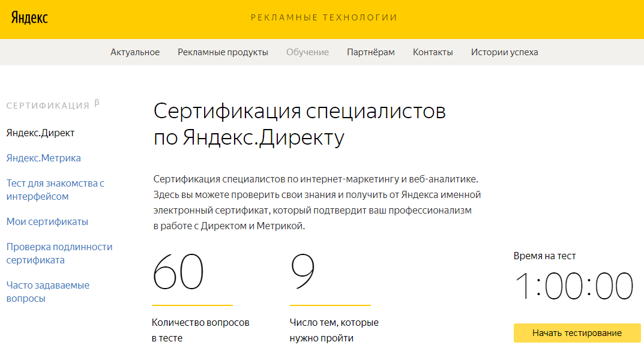Select Яндекс.Директ in the sidebar
This screenshot has height=354, width=644.
click(x=40, y=133)
